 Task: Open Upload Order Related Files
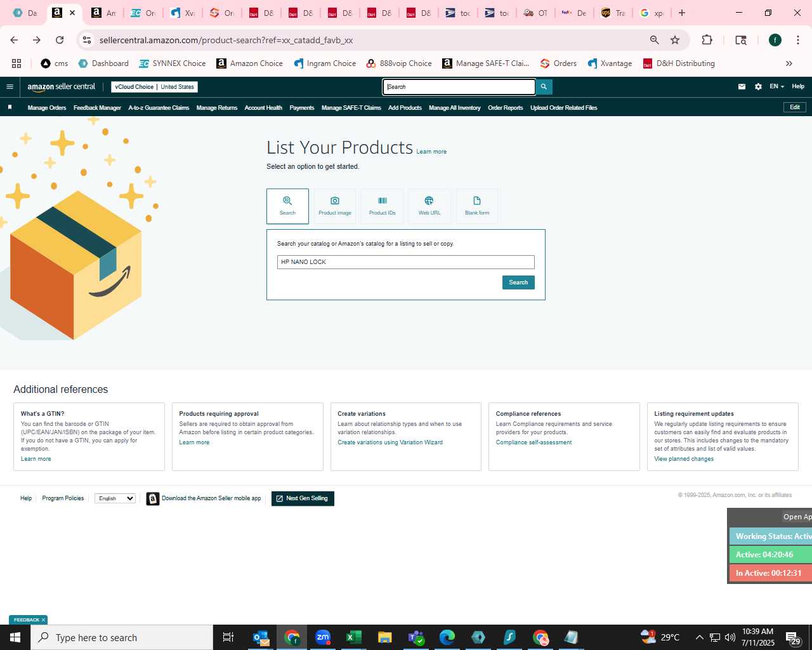[x=564, y=108]
